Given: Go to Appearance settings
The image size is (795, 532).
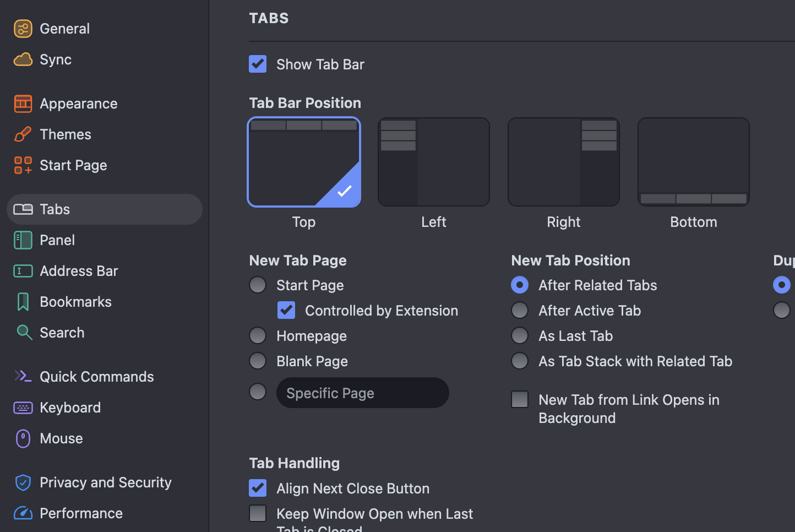Looking at the screenshot, I should (79, 104).
